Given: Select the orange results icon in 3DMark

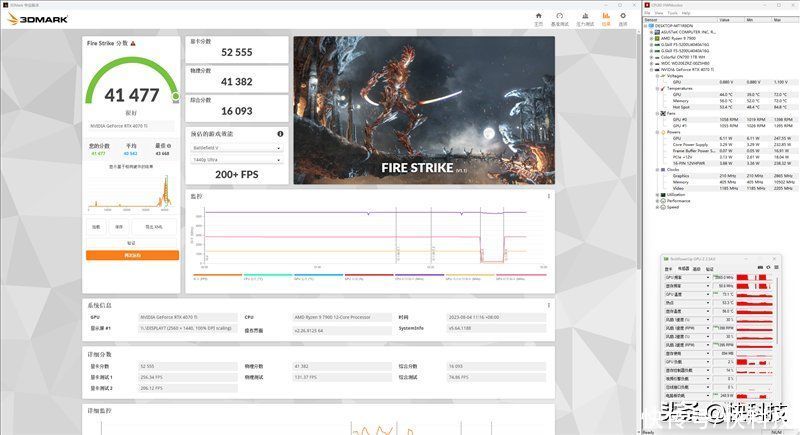Looking at the screenshot, I should (x=606, y=16).
